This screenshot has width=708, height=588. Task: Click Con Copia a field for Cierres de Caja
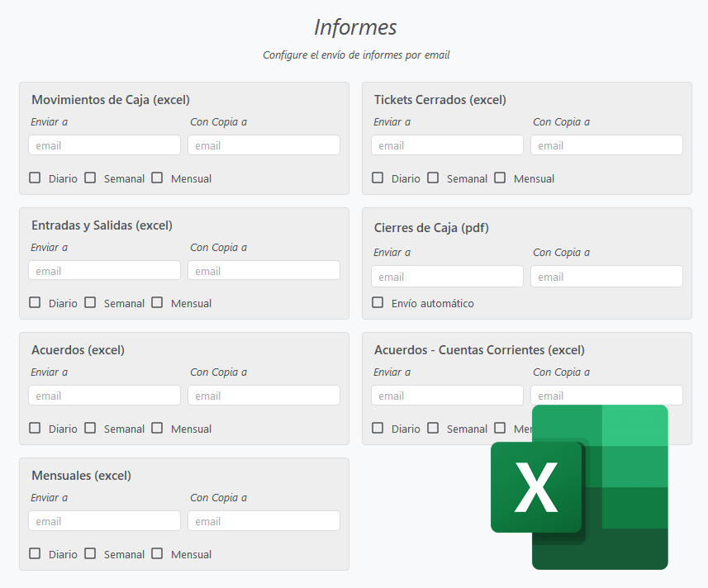[606, 277]
